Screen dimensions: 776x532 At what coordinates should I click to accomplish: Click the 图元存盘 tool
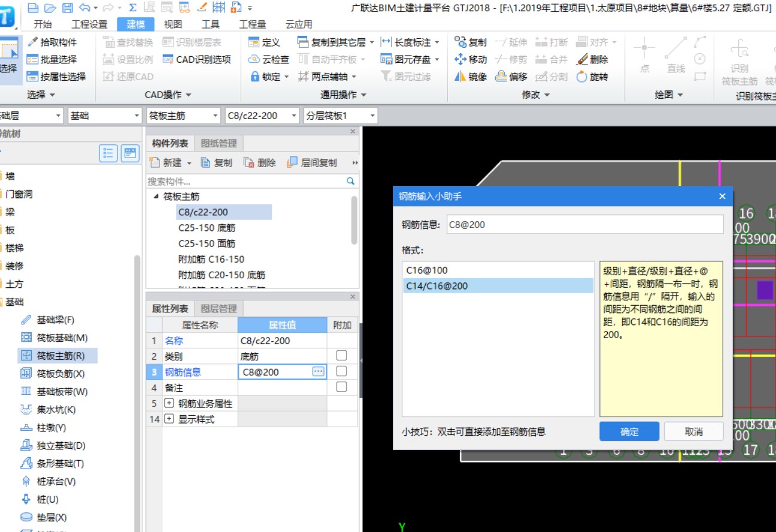pos(406,59)
